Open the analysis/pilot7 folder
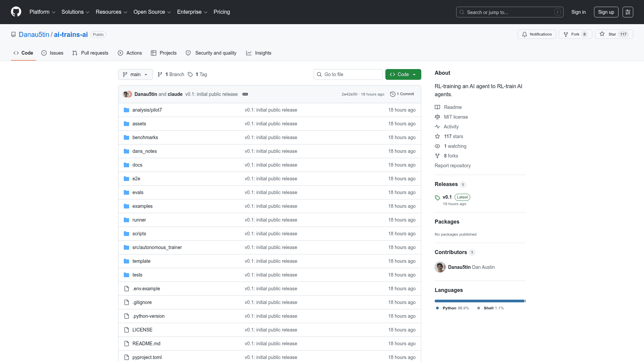The image size is (644, 362). [147, 110]
